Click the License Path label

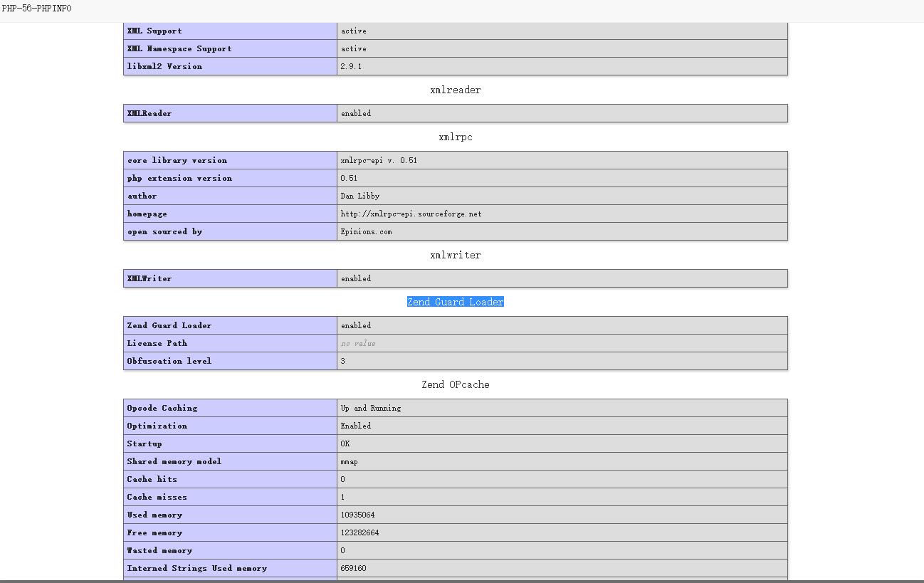point(157,343)
